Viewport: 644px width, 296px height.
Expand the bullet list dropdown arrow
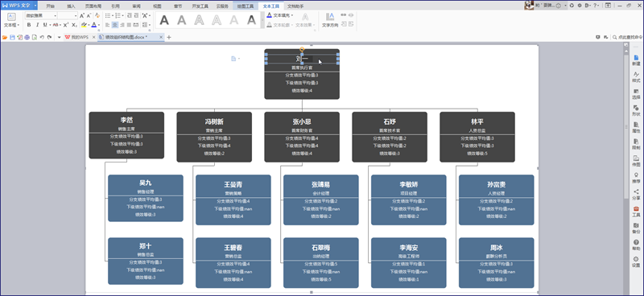pos(112,15)
